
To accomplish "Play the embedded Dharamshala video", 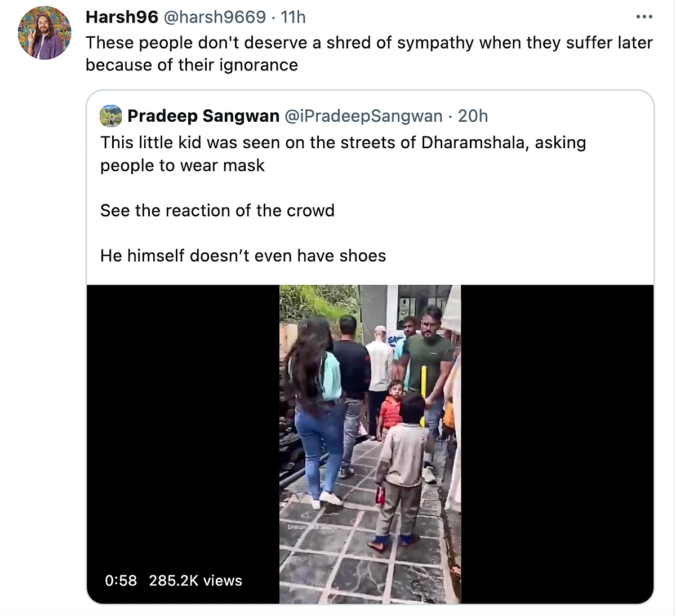I will 370,444.
